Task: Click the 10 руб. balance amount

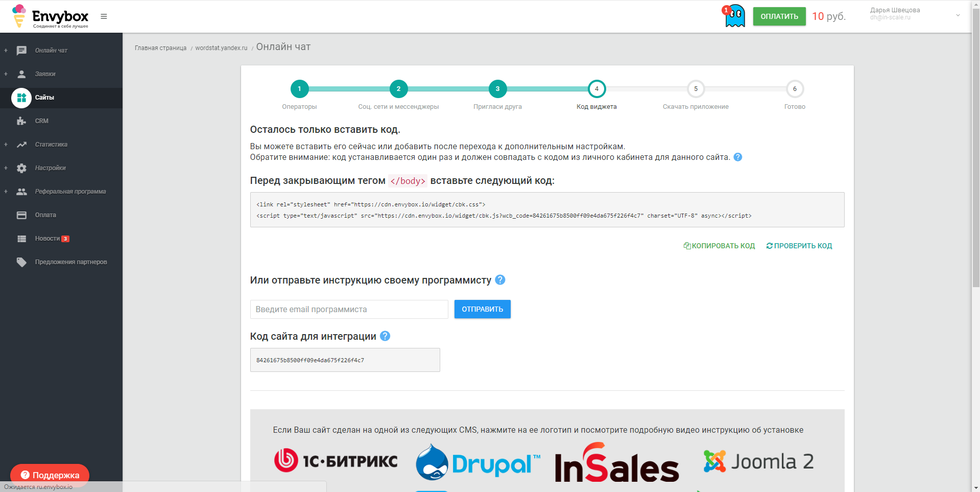Action: point(829,16)
